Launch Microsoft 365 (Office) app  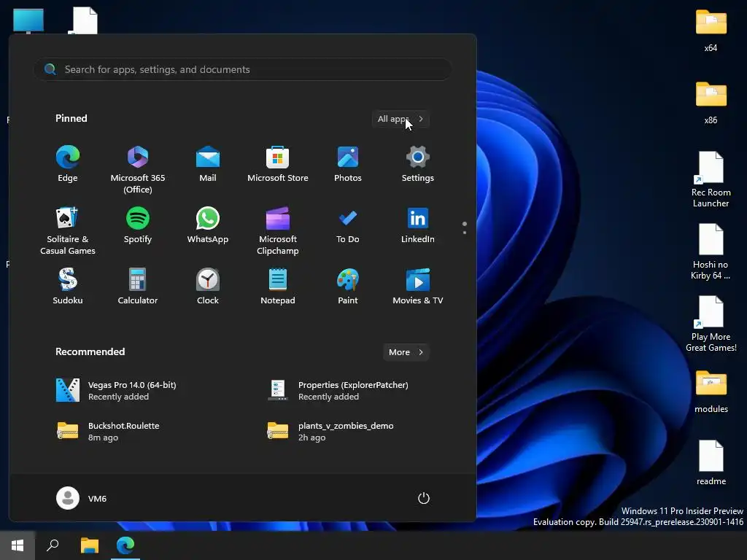138,169
